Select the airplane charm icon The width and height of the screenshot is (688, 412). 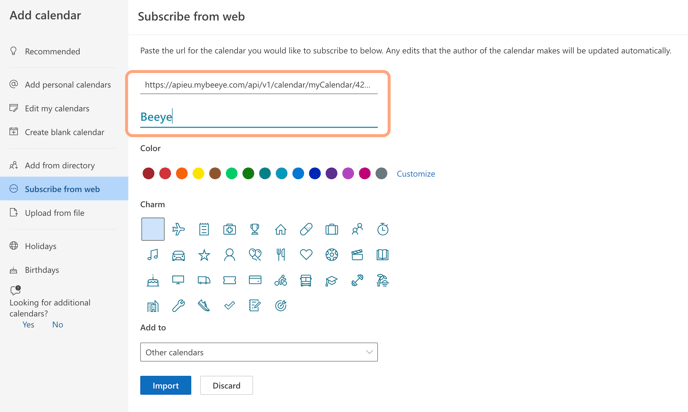[178, 229]
